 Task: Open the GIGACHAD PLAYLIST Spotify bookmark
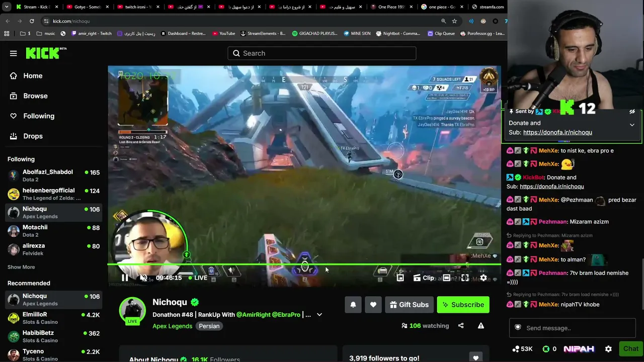click(314, 34)
